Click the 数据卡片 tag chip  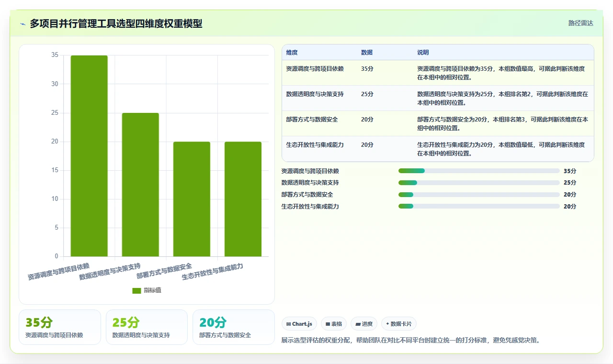tap(399, 324)
